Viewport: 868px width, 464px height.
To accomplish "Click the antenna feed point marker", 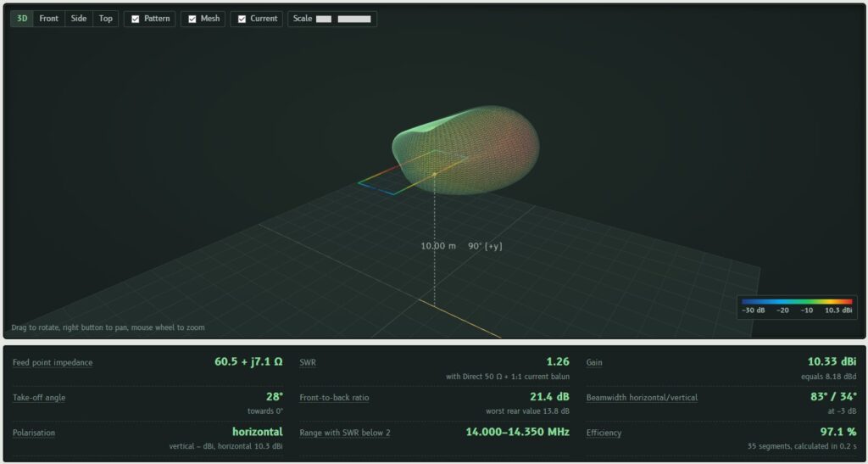I will 435,175.
